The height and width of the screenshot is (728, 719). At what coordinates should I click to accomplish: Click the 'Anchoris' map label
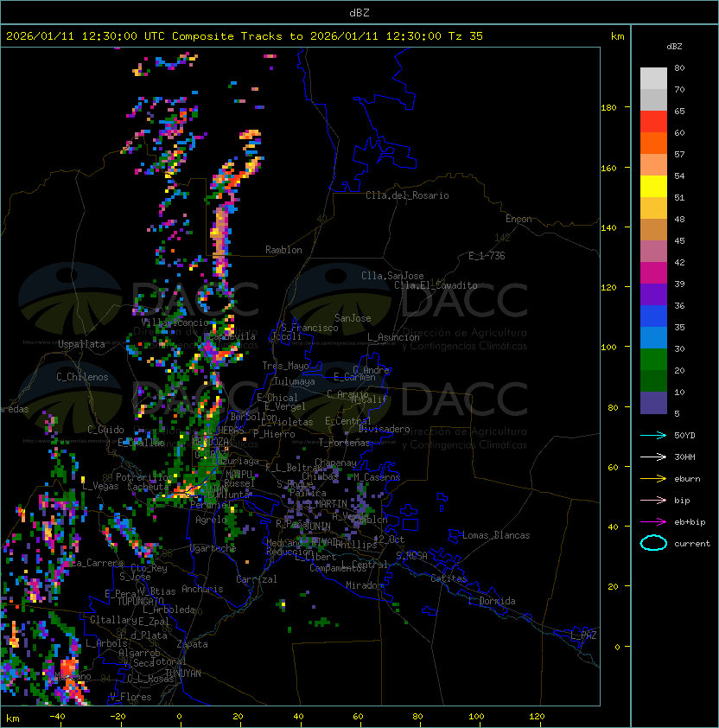[202, 589]
